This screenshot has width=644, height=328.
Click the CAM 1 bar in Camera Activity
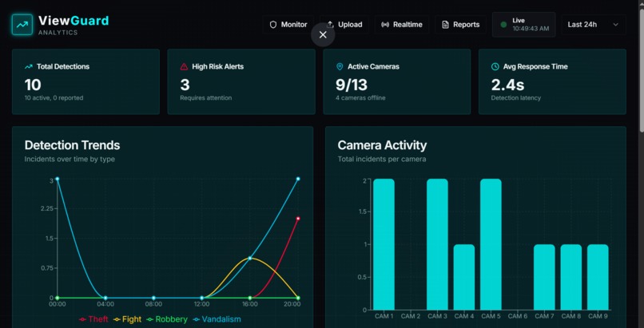[x=384, y=244]
